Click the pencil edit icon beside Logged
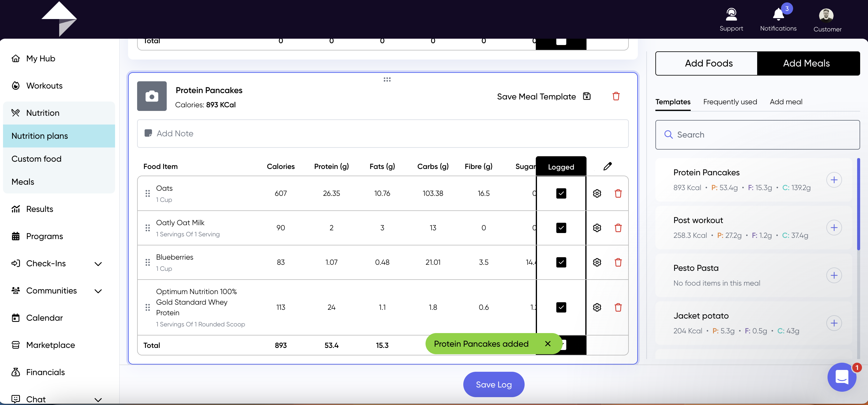Viewport: 868px width, 405px height. pyautogui.click(x=608, y=166)
